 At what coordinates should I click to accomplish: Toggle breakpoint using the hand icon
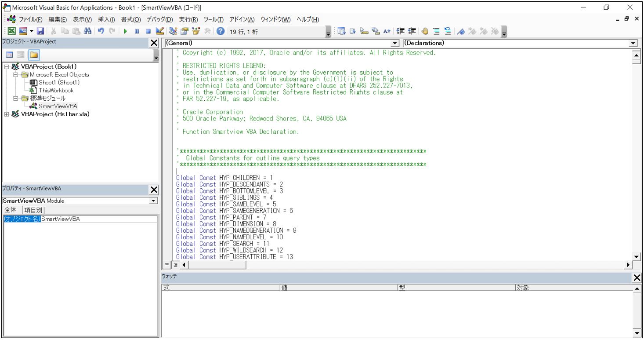click(424, 31)
